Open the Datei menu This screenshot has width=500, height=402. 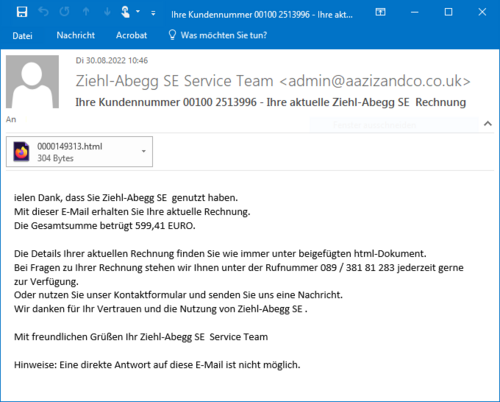(22, 36)
